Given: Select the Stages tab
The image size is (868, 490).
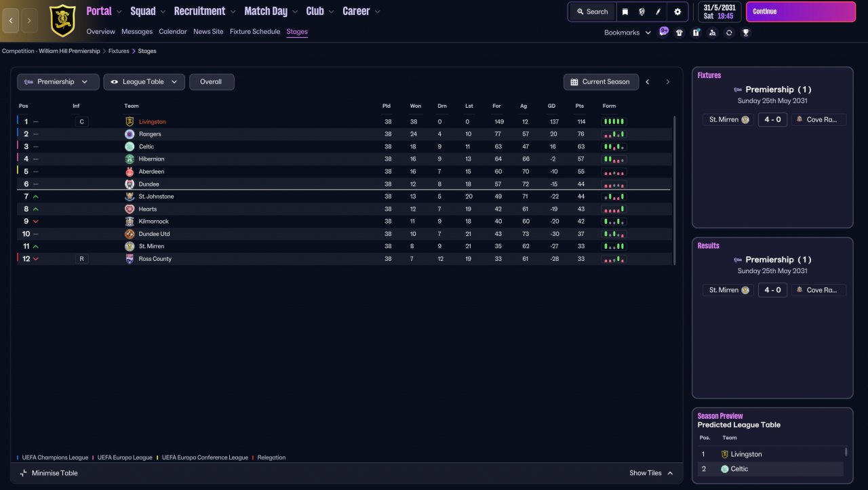Looking at the screenshot, I should point(297,32).
